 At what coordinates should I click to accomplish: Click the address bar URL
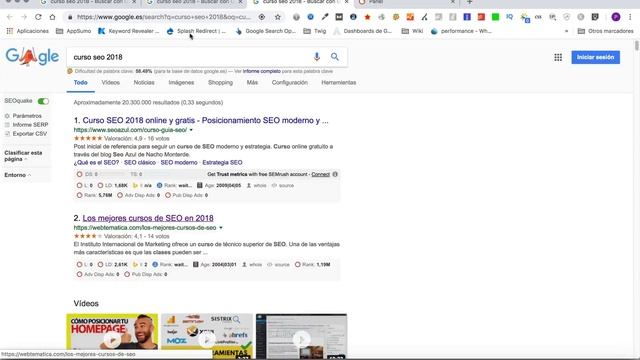click(164, 17)
